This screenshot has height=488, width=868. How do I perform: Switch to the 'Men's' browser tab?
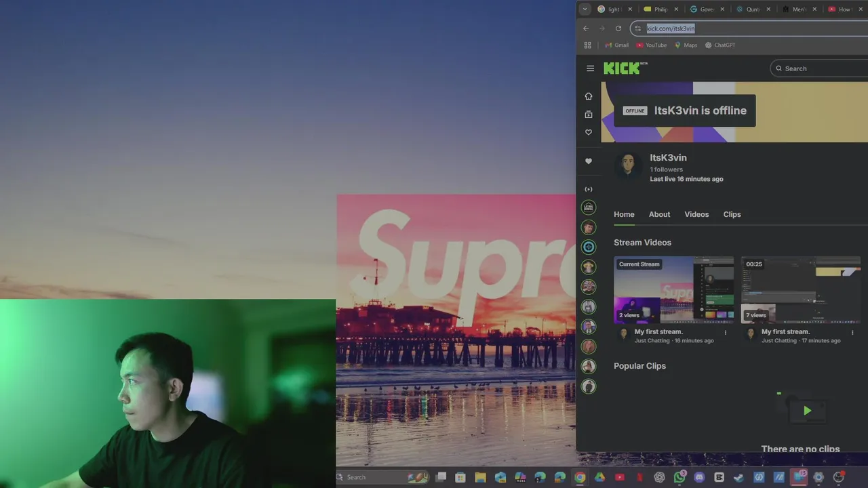coord(799,9)
